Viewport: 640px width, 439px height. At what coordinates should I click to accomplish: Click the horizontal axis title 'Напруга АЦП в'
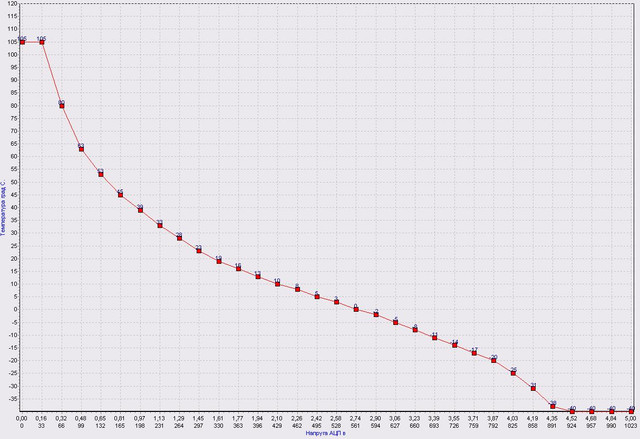point(325,433)
